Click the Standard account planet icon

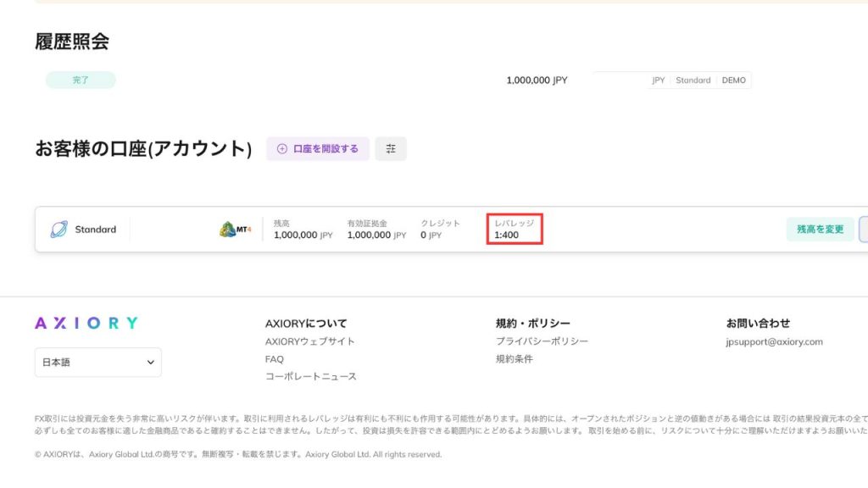coord(58,229)
